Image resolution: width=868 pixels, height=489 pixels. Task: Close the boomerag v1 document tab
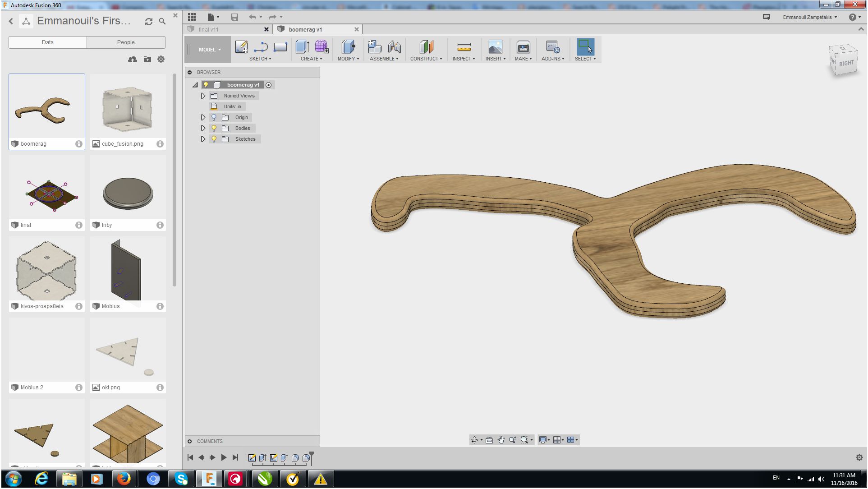coord(357,29)
